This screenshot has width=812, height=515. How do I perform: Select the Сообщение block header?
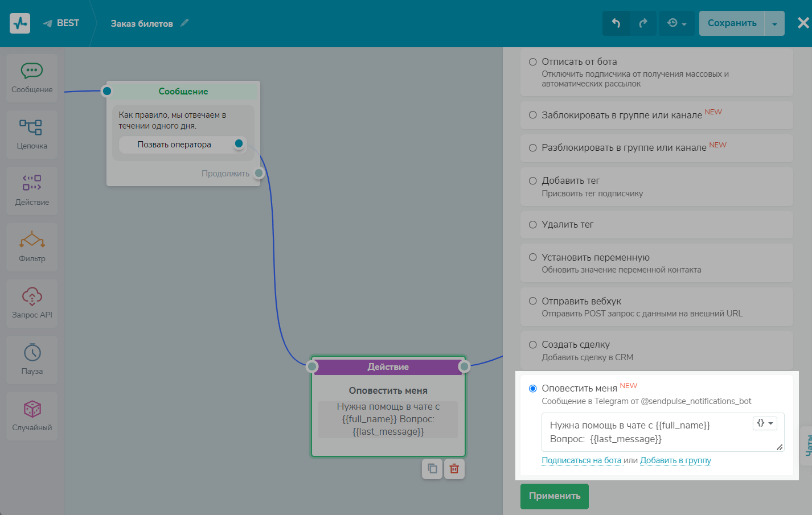pyautogui.click(x=183, y=91)
